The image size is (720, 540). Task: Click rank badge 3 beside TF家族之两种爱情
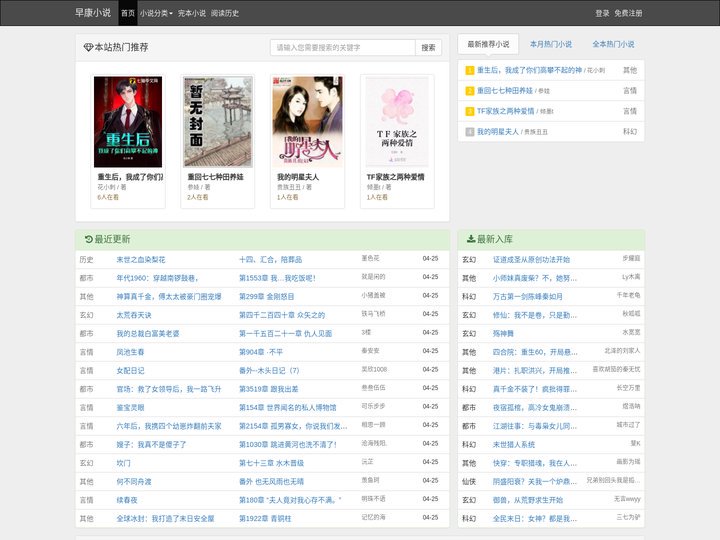click(x=470, y=111)
